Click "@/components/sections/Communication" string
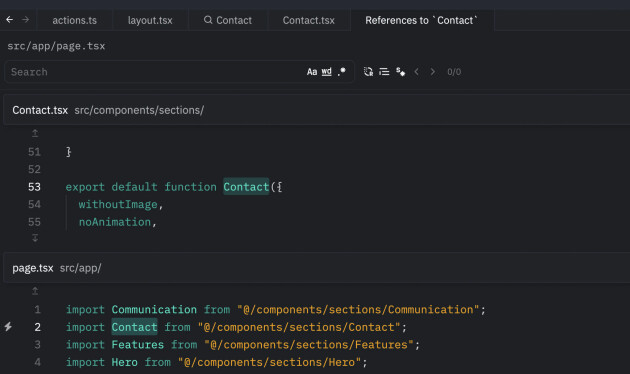This screenshot has height=374, width=630. pos(358,310)
